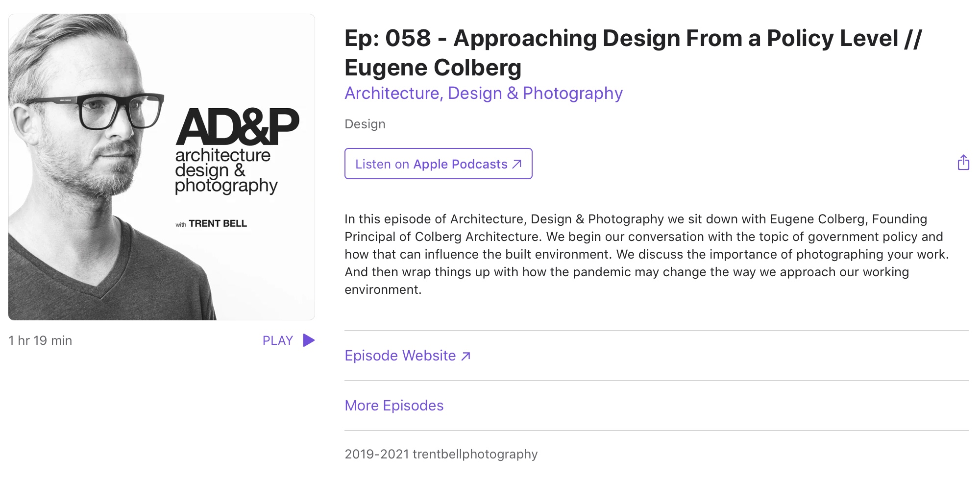Open the Listen on Apple Podcasts link
The width and height of the screenshot is (980, 480).
(x=438, y=164)
